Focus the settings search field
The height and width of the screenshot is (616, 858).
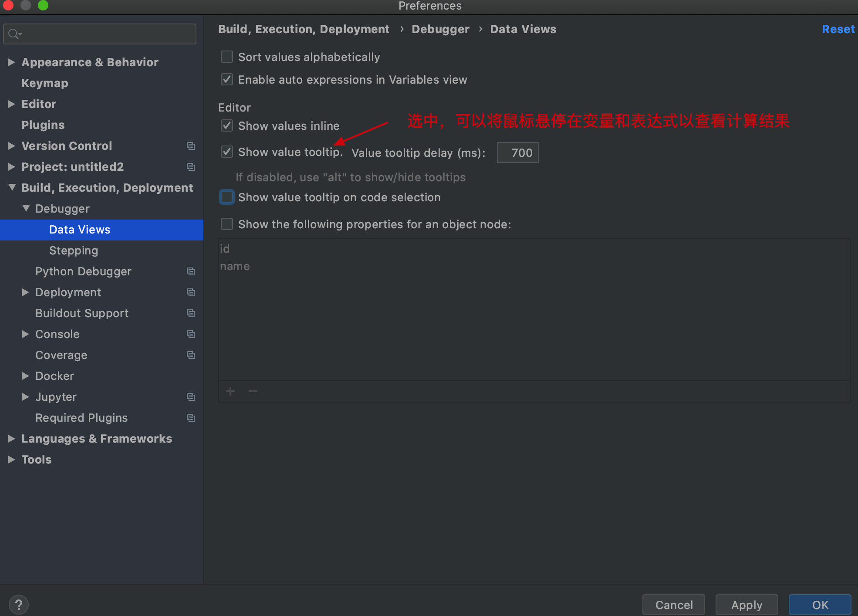coord(100,34)
